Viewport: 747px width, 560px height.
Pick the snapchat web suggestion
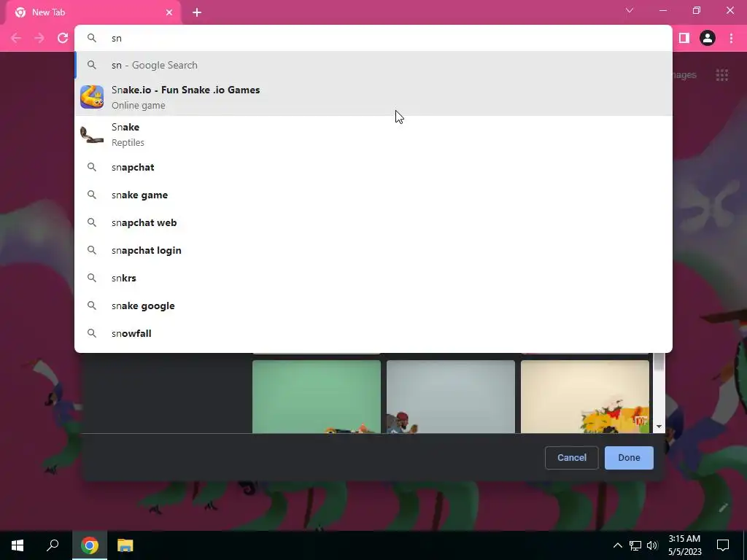point(373,222)
